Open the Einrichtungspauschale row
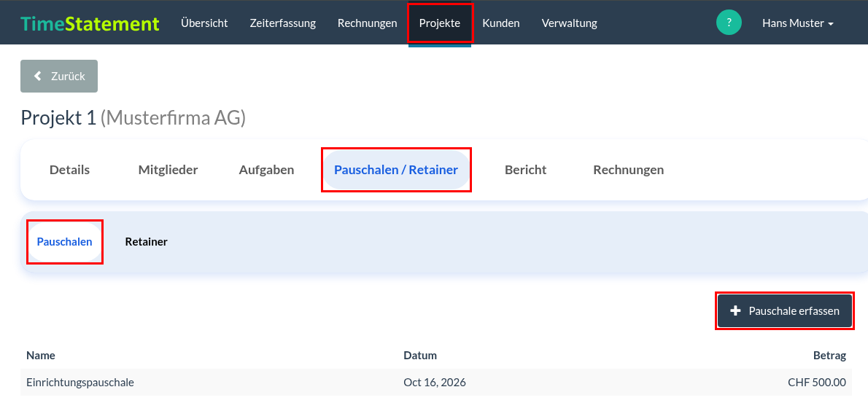 (x=436, y=383)
